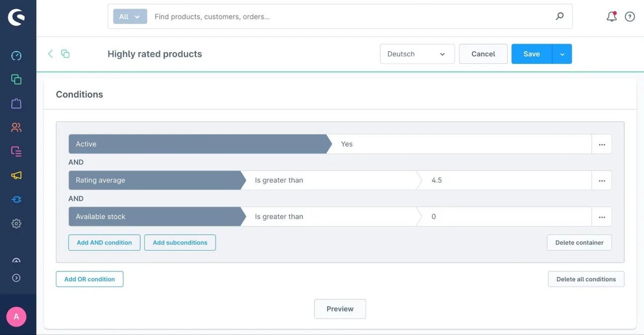Open the Catalogues sidebar icon
This screenshot has height=335, width=644.
coord(16,80)
